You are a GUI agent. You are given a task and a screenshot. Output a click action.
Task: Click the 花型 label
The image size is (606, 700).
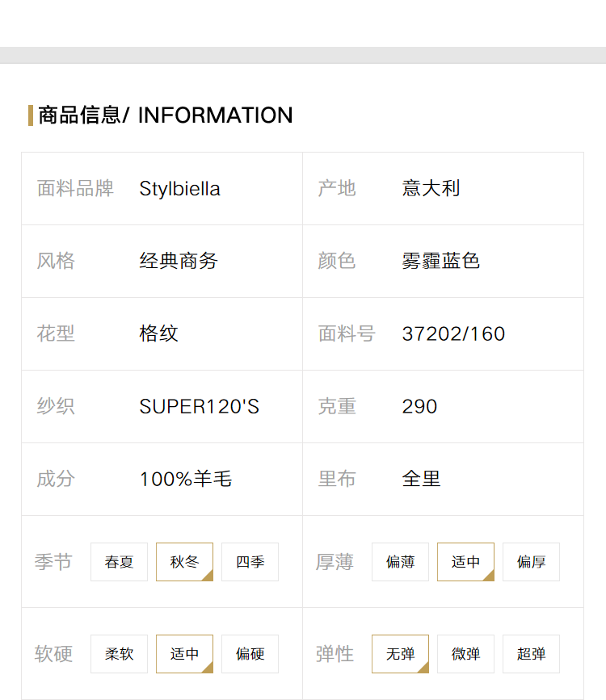(56, 333)
